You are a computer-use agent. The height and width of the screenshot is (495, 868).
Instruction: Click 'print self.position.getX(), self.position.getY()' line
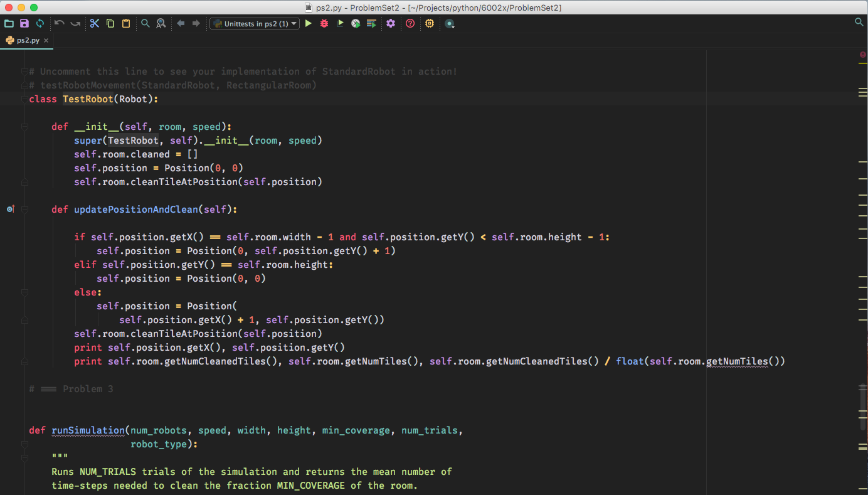[209, 348]
